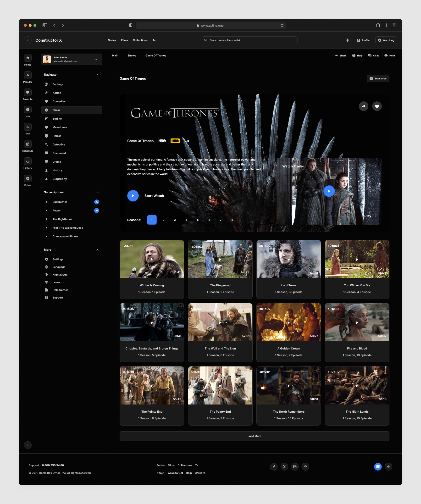This screenshot has width=421, height=504.
Task: Select season 3
Action: click(x=175, y=220)
